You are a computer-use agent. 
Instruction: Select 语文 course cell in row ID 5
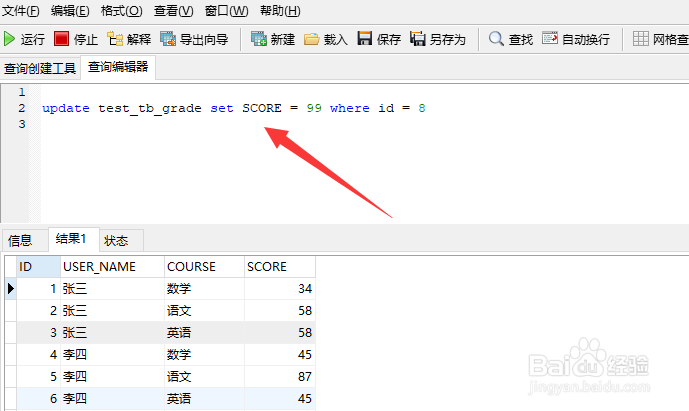204,376
